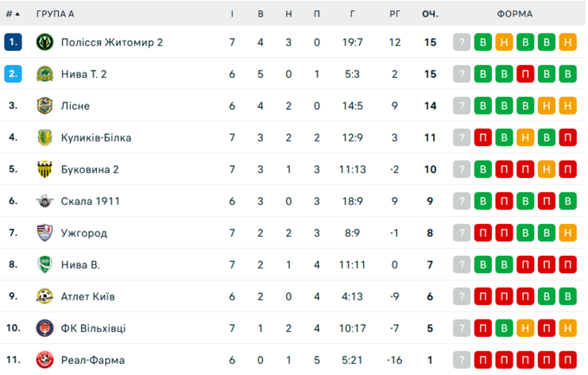Sort standings by ОЧ. points column
The height and width of the screenshot is (375, 588).
coord(430,14)
